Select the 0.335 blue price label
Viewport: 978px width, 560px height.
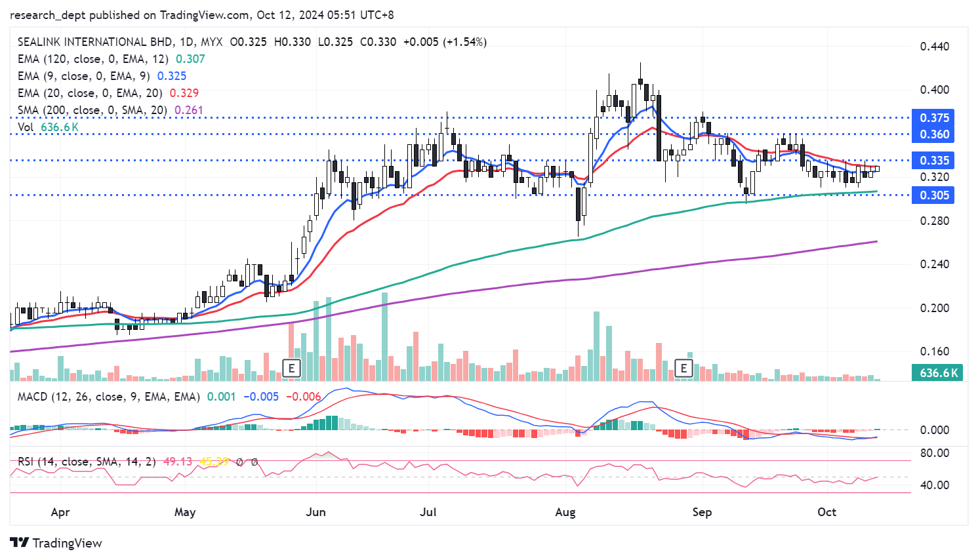pyautogui.click(x=934, y=161)
